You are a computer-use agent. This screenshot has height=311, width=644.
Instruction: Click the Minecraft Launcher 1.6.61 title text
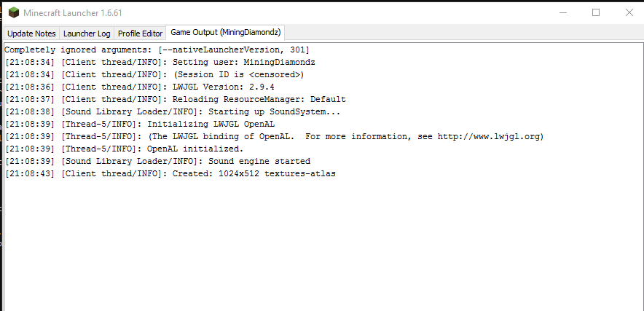tap(73, 13)
